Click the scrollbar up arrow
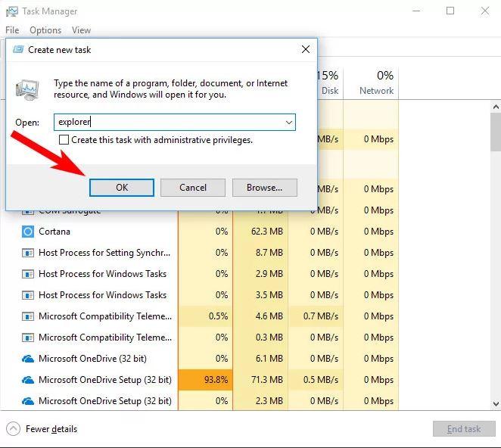The height and width of the screenshot is (448, 501). point(496,107)
